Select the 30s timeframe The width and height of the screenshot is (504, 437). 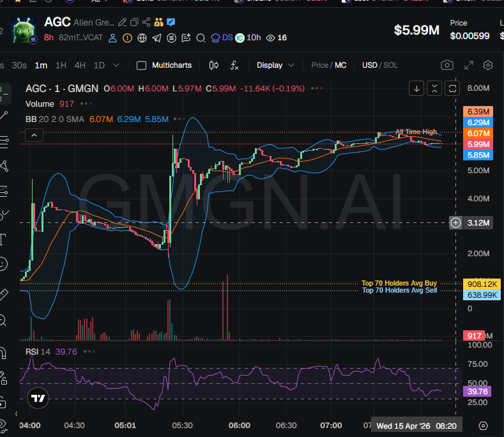coord(19,65)
